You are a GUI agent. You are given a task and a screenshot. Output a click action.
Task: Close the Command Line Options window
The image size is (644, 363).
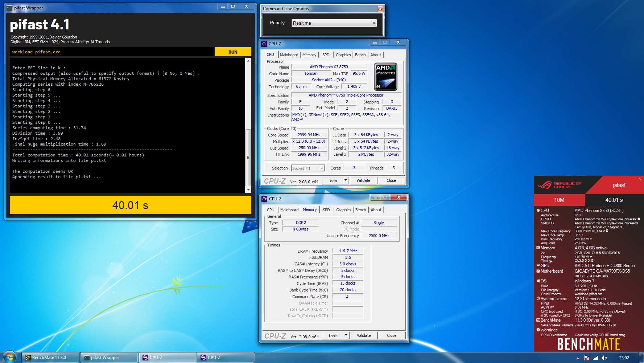click(x=380, y=9)
